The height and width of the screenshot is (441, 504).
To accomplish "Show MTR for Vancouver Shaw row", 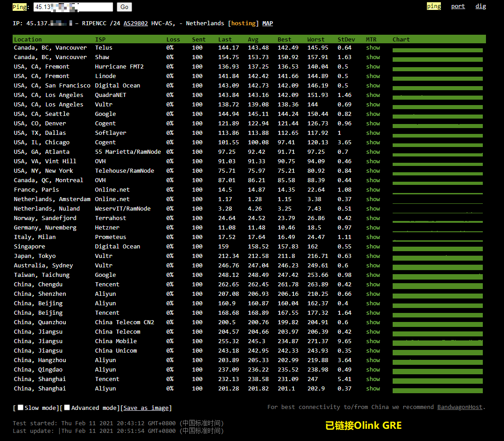I will 373,57.
